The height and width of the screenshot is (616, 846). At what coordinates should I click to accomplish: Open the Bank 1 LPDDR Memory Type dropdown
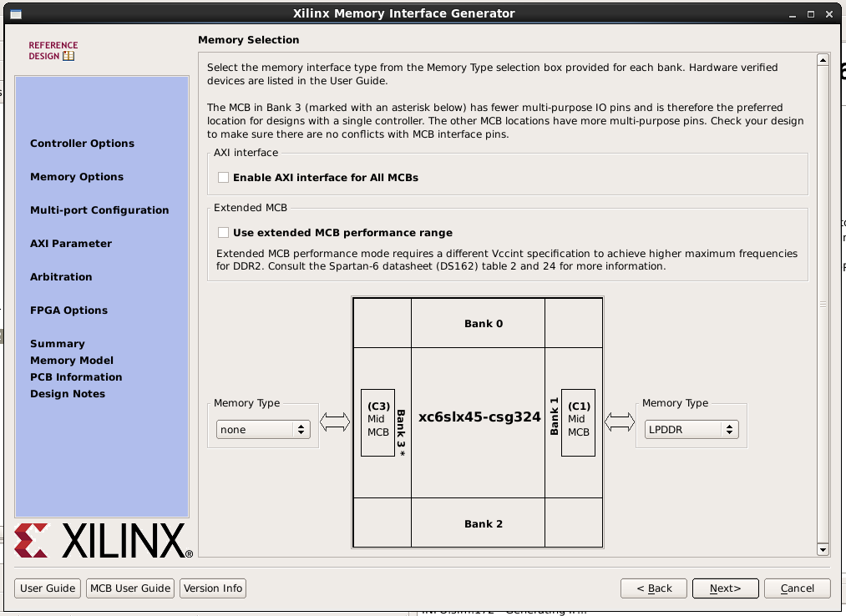pos(691,429)
